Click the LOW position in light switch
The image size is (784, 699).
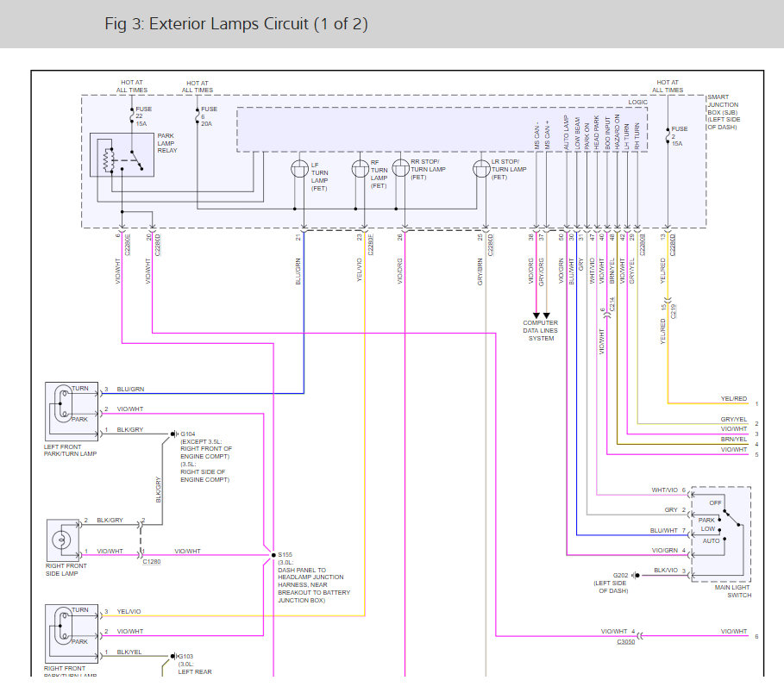707,528
